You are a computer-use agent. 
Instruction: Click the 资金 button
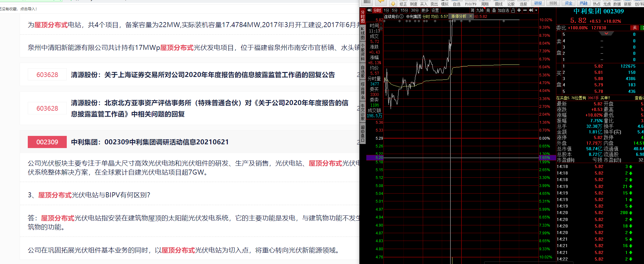click(x=568, y=3)
